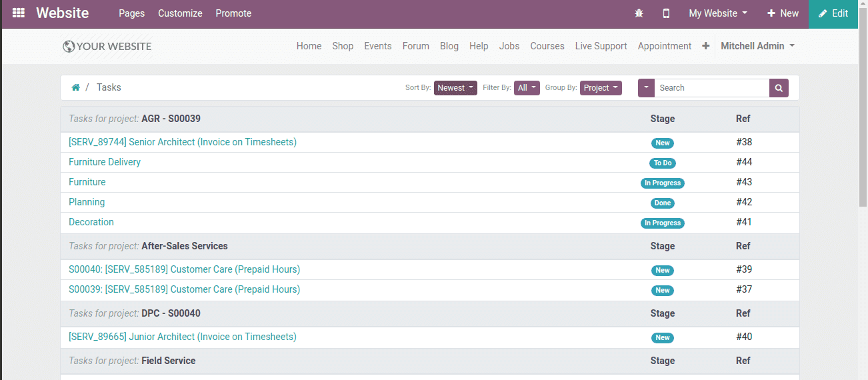Image resolution: width=868 pixels, height=380 pixels.
Task: Open the Mitchell Admin user menu
Action: pyautogui.click(x=757, y=46)
